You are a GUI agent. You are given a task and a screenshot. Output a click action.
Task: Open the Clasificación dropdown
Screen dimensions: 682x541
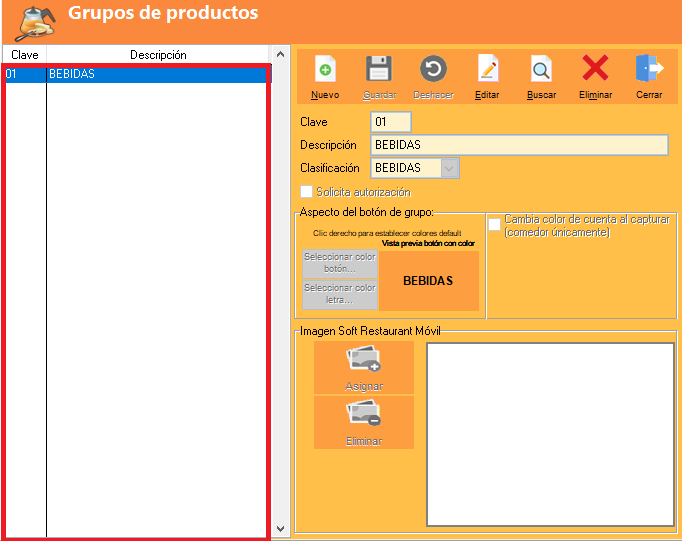450,168
